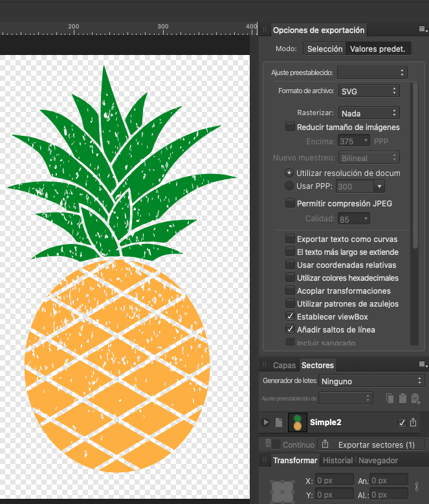429x504 pixels.
Task: Enable Utilizar colores hexadecimales
Action: point(290,277)
